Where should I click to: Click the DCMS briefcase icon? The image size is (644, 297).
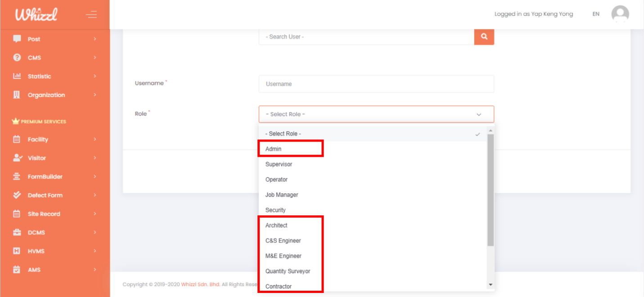pyautogui.click(x=17, y=233)
